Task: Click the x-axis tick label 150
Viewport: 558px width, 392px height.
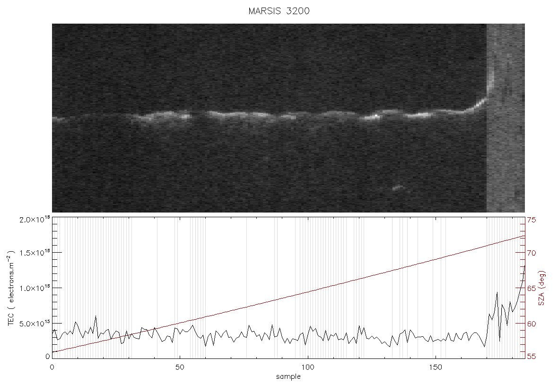Action: pos(435,367)
